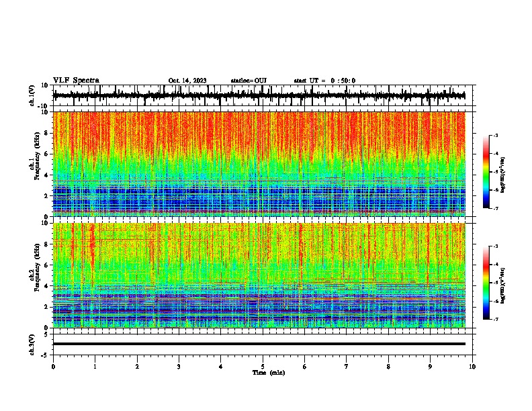Click the ch.1 color bar units label

[503, 175]
